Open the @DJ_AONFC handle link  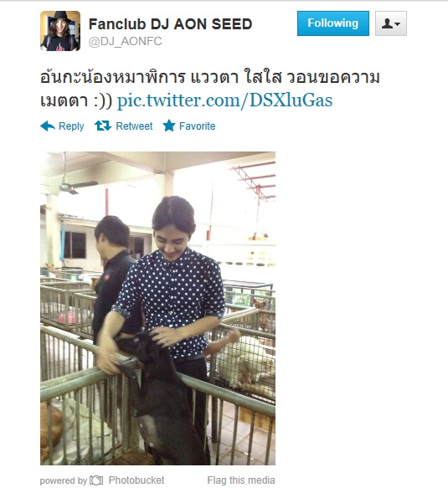coord(125,41)
